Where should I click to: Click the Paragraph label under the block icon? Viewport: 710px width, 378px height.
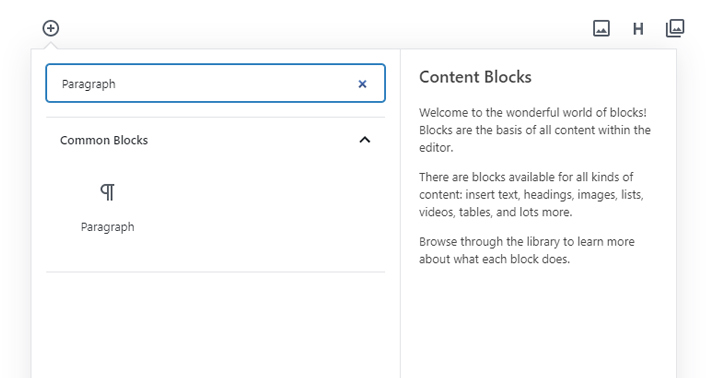[x=107, y=227]
